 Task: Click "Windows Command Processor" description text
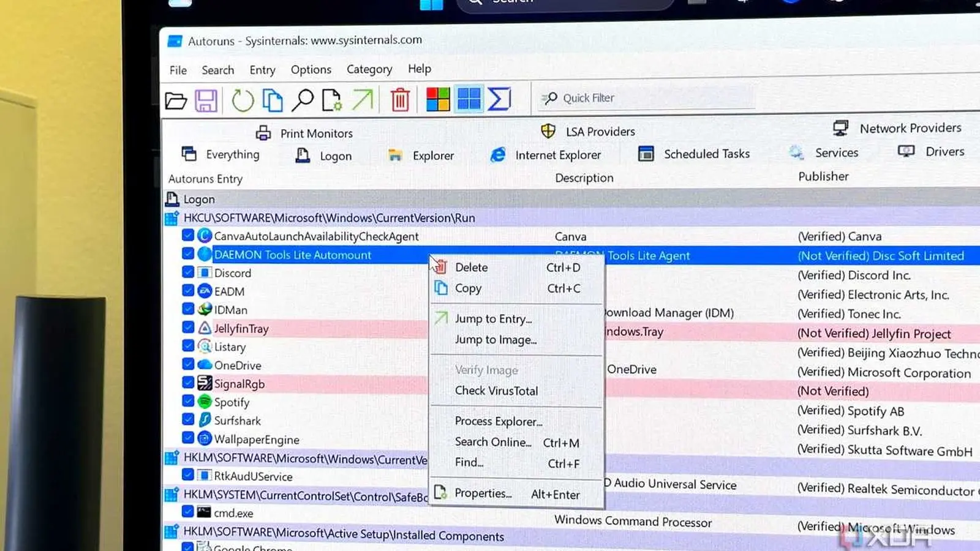(633, 521)
